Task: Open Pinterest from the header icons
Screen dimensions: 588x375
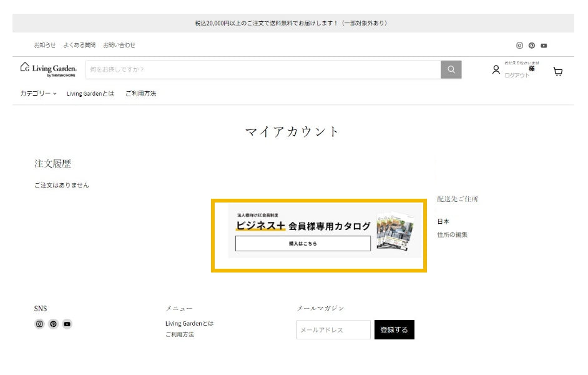Action: tap(532, 46)
